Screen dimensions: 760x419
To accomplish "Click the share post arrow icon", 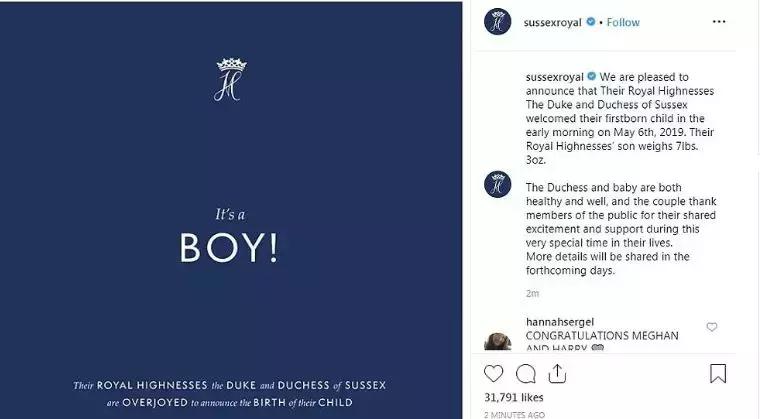I will tap(556, 374).
